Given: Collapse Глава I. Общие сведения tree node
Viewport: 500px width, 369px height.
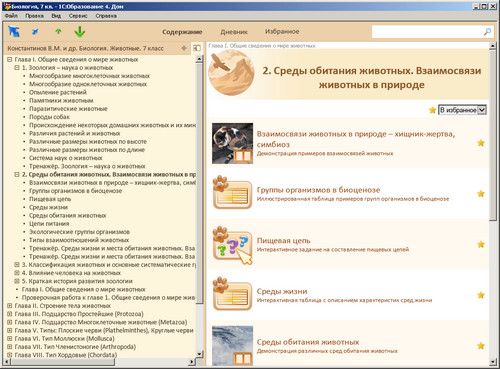Looking at the screenshot, I should click(9, 59).
